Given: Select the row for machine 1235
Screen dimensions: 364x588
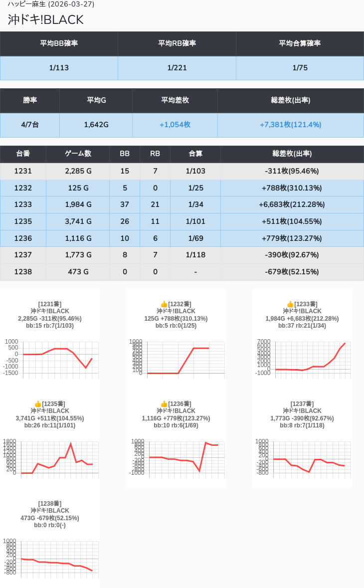Looking at the screenshot, I should (182, 221).
